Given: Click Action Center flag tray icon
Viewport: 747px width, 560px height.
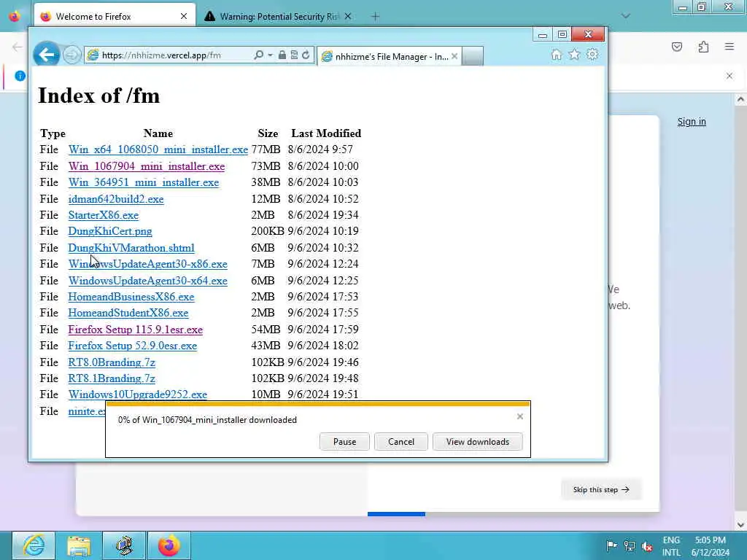Looking at the screenshot, I should pyautogui.click(x=612, y=545).
